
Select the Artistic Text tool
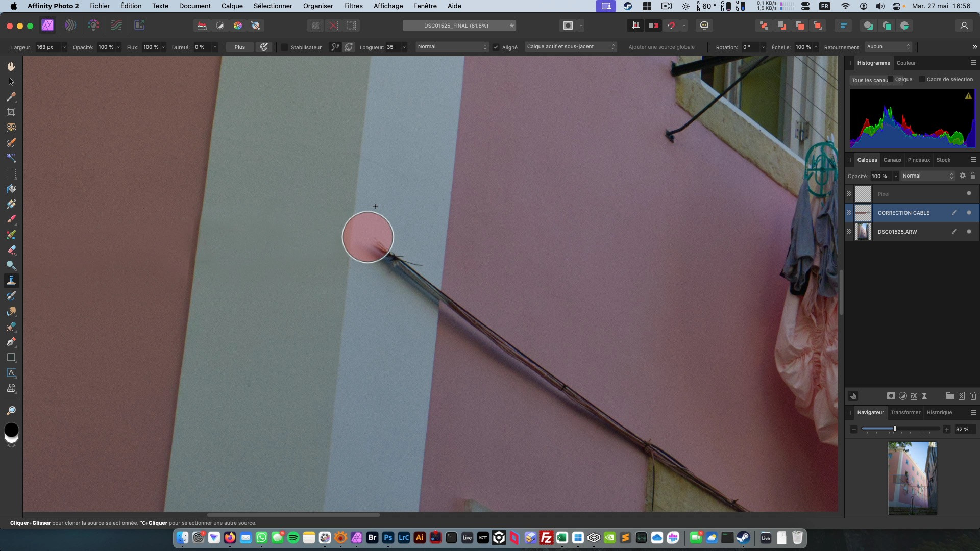pos(11,373)
